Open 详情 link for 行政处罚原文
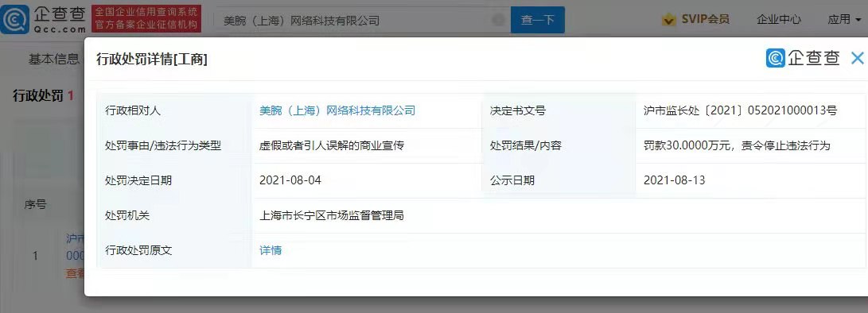This screenshot has width=868, height=313. pyautogui.click(x=271, y=250)
